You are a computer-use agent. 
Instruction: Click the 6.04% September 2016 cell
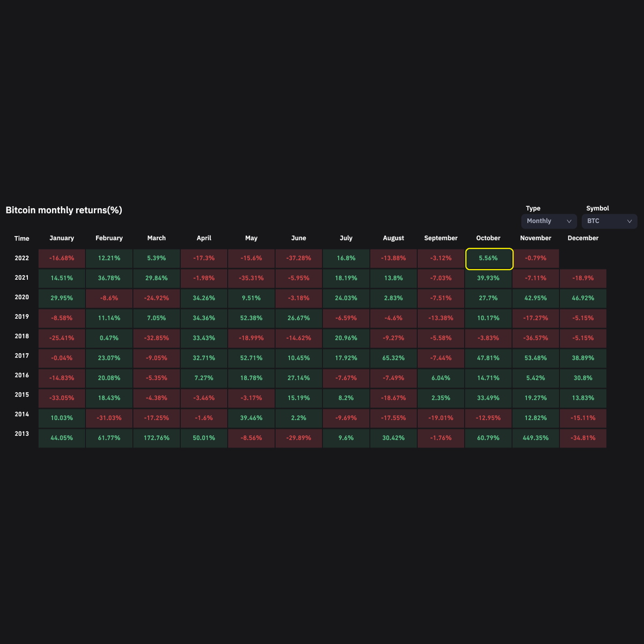[441, 378]
